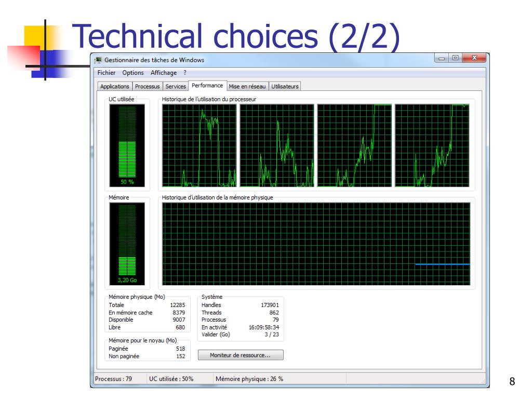This screenshot has height=399, width=532.
Task: Click the Handles value 173901
Action: point(270,305)
